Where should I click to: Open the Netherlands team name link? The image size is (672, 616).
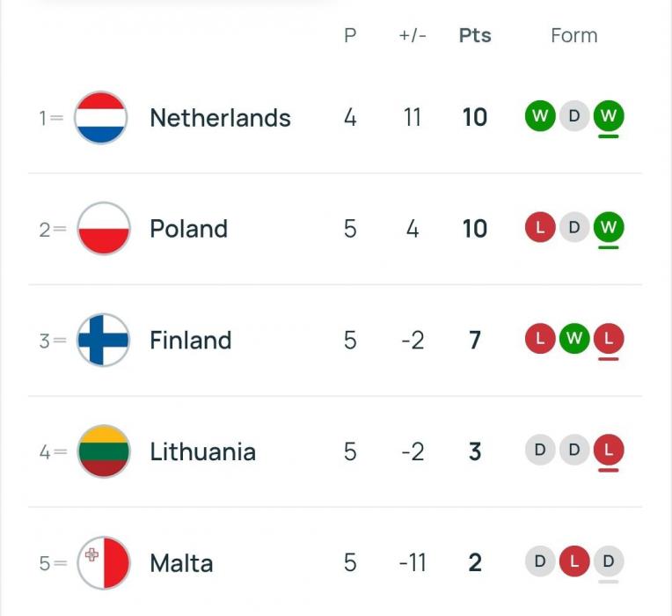coord(220,118)
